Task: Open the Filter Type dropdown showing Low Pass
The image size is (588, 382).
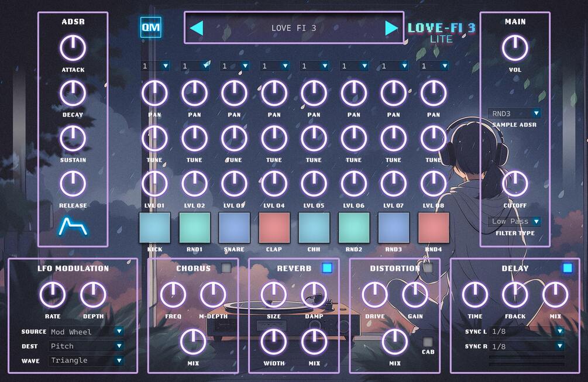Action: [514, 221]
